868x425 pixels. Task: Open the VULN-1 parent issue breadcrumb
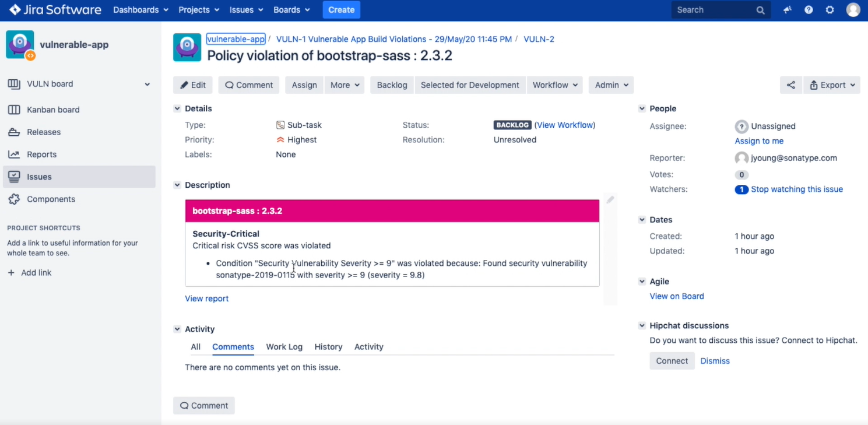(x=394, y=39)
